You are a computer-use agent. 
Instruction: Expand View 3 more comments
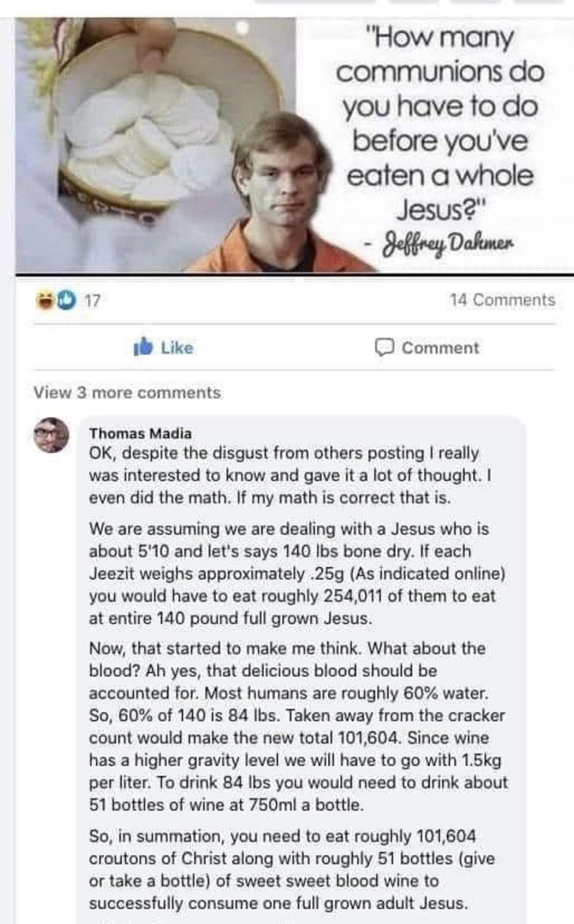(127, 393)
